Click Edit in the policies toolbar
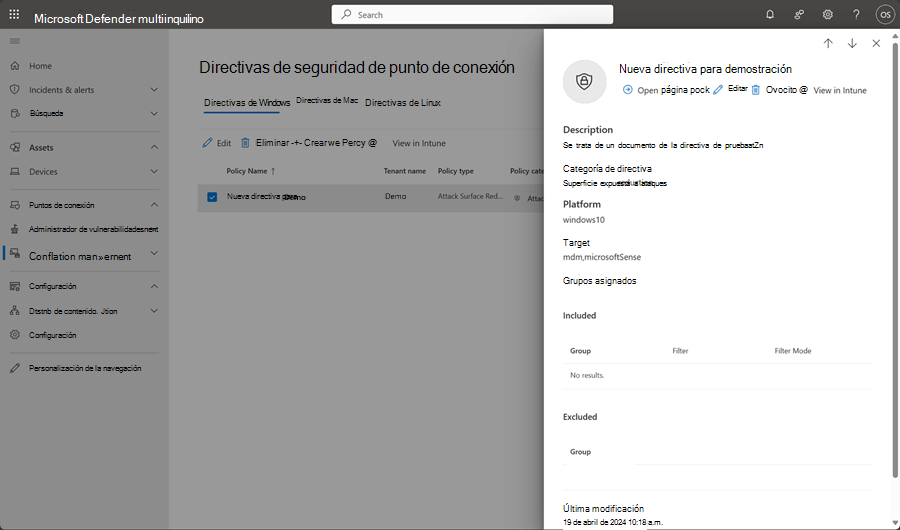This screenshot has height=530, width=900. (217, 143)
